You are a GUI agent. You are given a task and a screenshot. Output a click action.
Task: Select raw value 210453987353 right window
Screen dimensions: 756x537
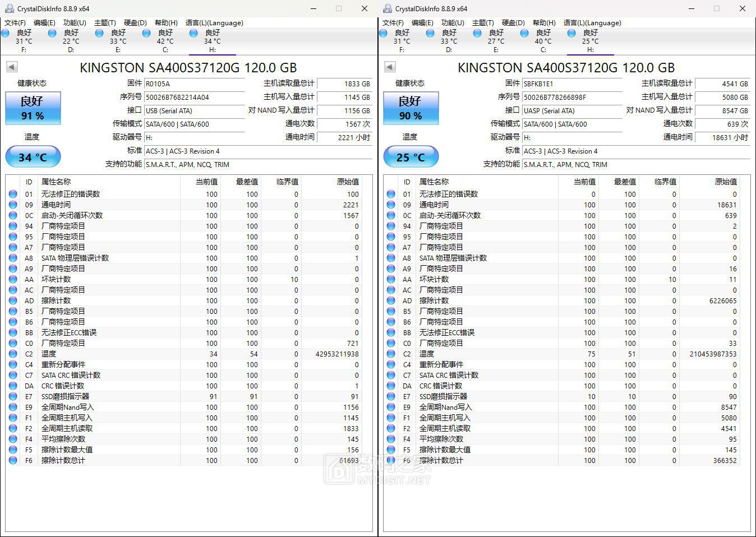(x=713, y=354)
